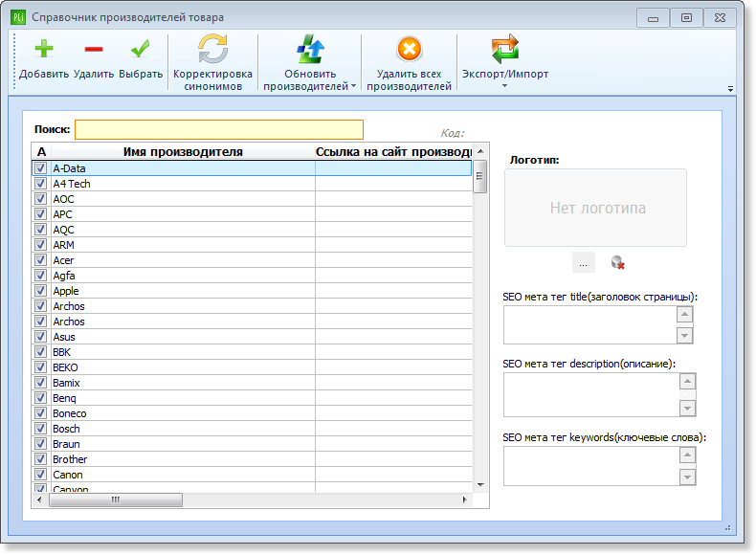Click Удалить всех производителей icon
Image resolution: width=756 pixels, height=555 pixels.
409,49
